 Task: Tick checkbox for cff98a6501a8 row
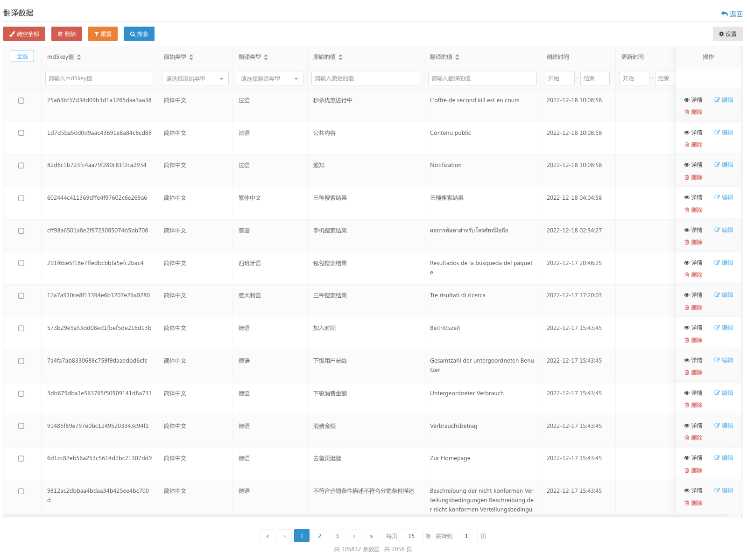pyautogui.click(x=21, y=231)
